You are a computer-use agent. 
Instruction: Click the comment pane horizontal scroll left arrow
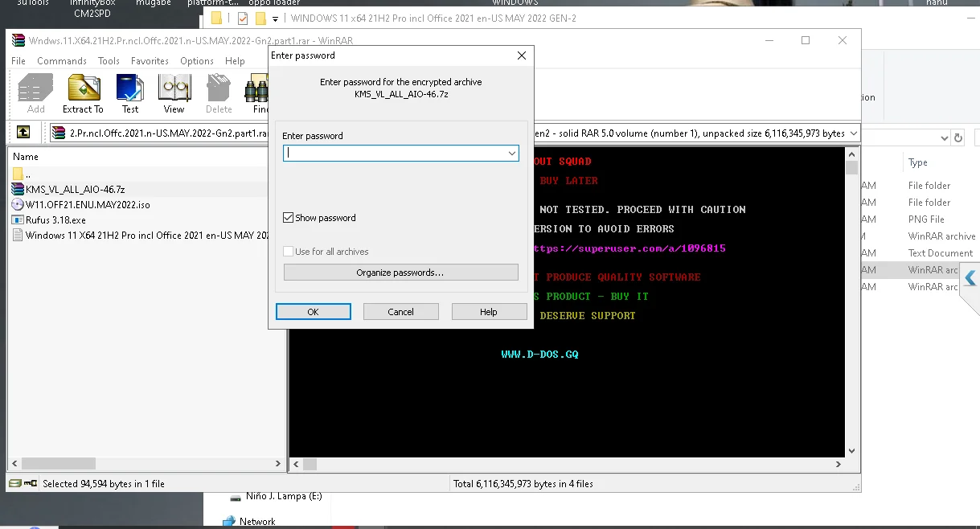(x=296, y=464)
